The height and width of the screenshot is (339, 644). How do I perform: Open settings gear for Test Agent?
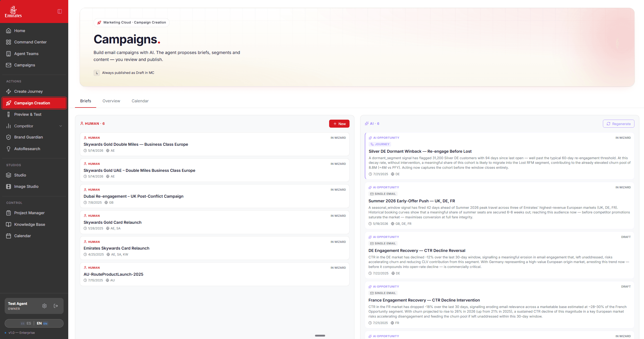(x=44, y=306)
